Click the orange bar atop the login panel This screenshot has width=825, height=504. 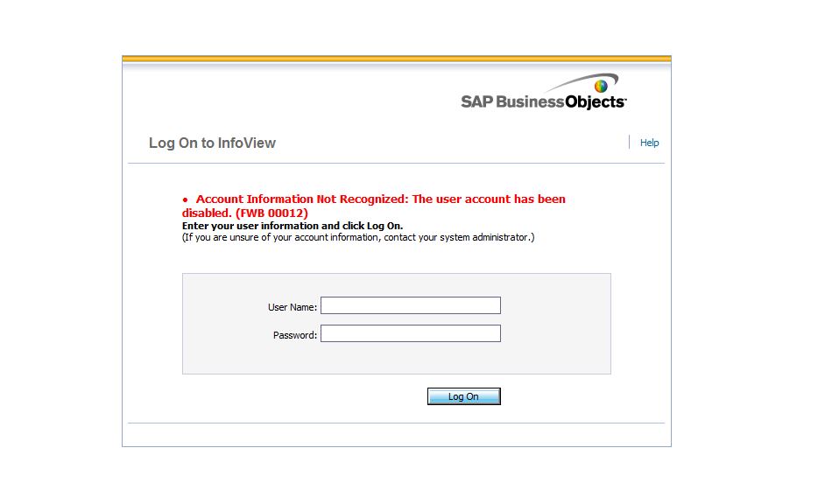396,59
